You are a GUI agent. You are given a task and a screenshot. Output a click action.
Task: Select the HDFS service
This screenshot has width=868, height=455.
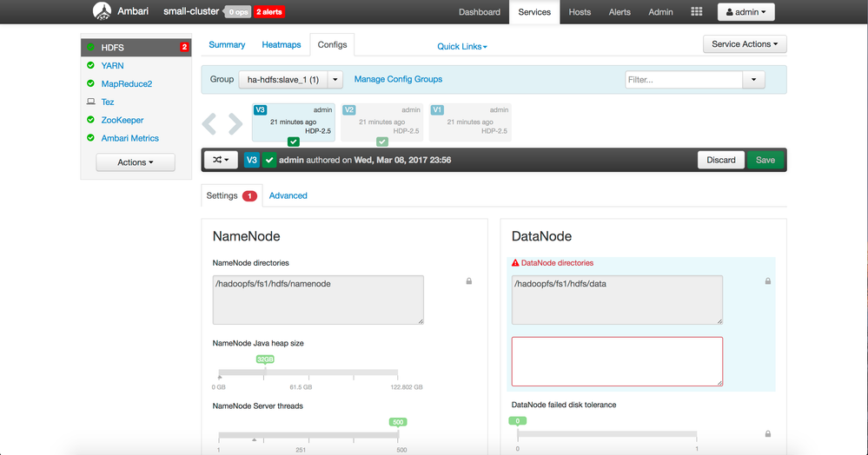point(136,48)
